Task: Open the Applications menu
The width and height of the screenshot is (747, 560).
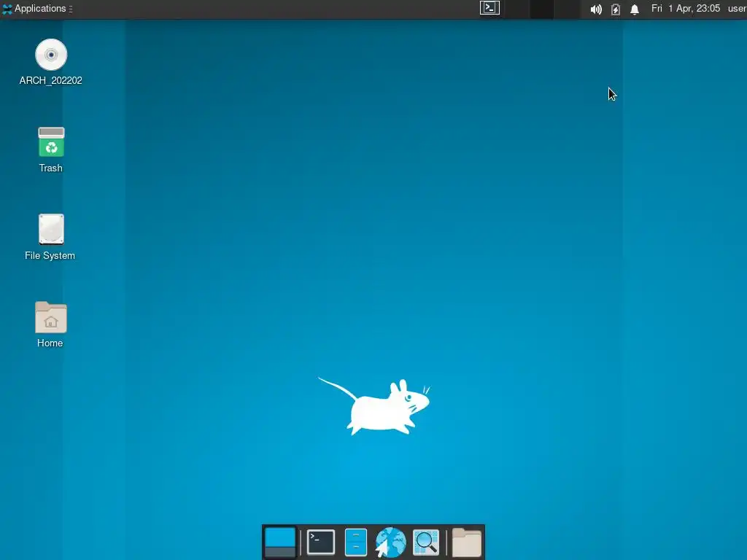Action: pos(37,9)
